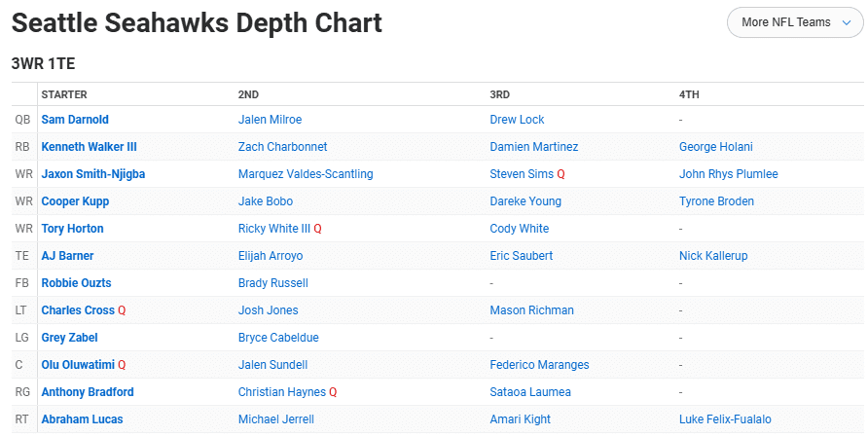Open Sam Darnold's player page

click(x=75, y=120)
